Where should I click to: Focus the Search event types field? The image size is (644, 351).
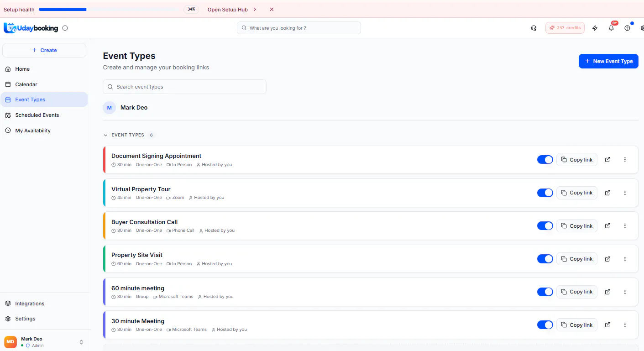184,87
